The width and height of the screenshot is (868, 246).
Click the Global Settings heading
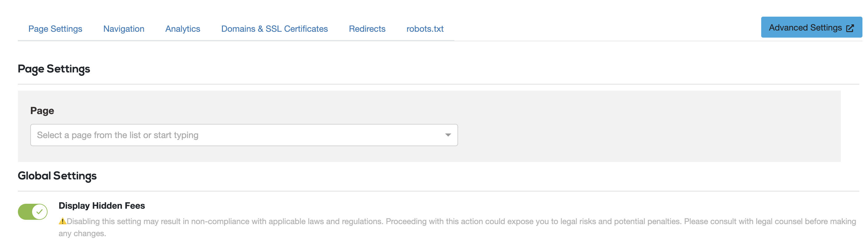[x=57, y=176]
